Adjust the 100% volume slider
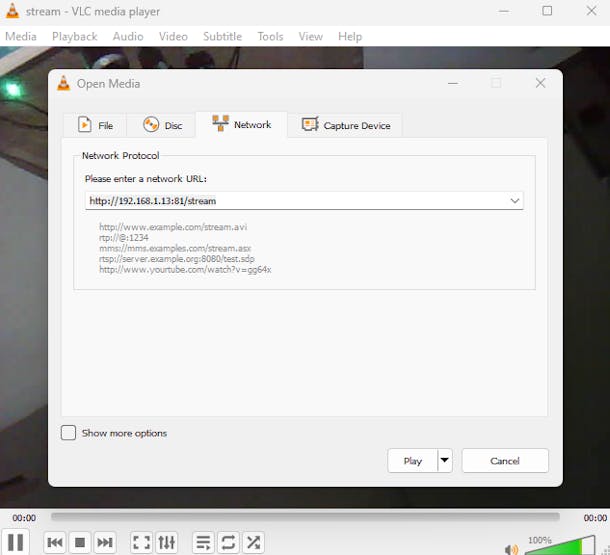 (x=560, y=545)
